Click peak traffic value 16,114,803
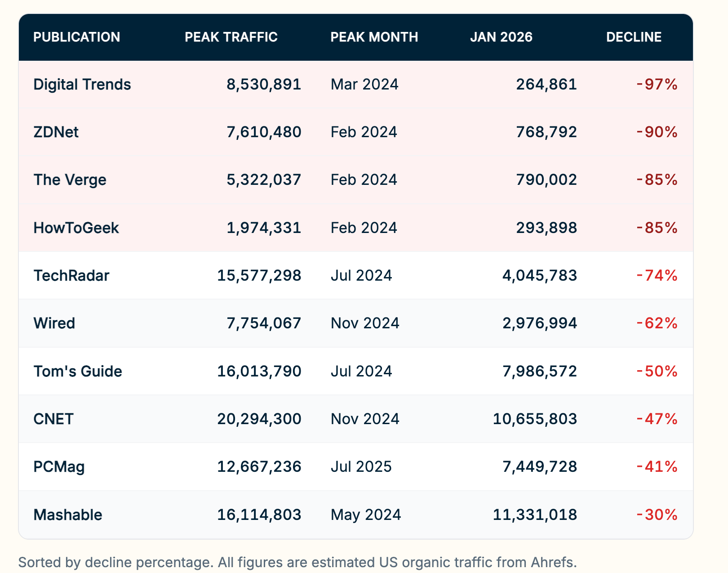This screenshot has height=573, width=728. [259, 515]
